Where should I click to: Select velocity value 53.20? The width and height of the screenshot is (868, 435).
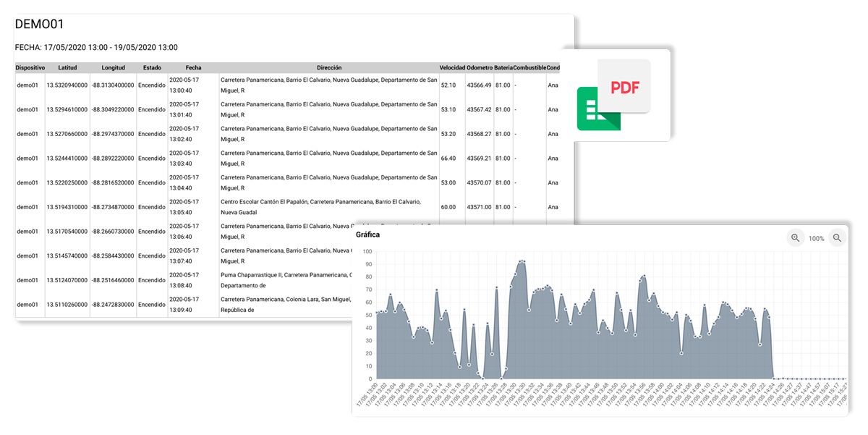point(448,134)
